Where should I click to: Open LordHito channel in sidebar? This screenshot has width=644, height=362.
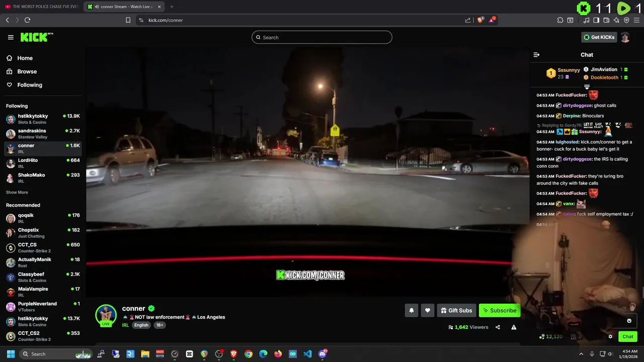[43, 163]
